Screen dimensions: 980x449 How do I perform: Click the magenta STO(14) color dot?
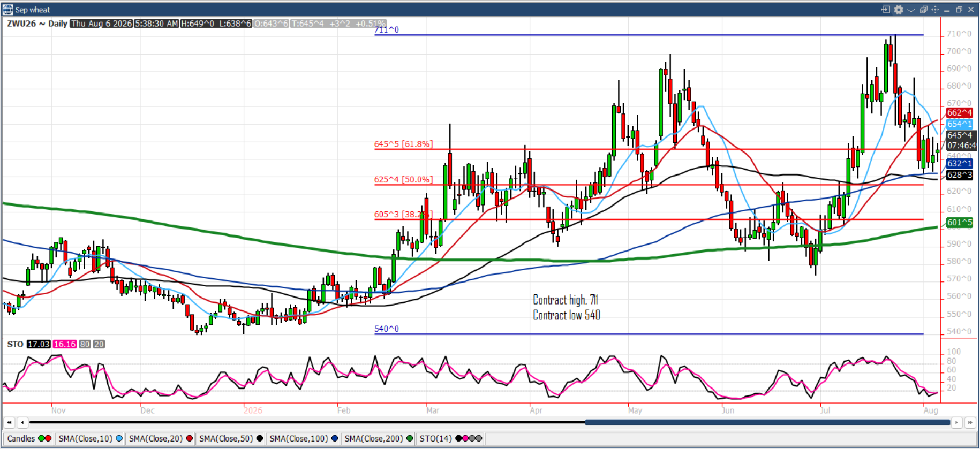[x=465, y=439]
